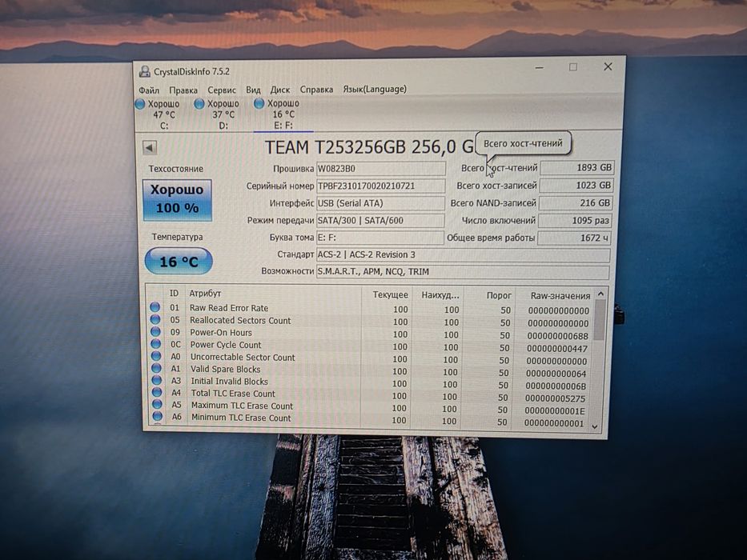Click the attribute list scroll down arrow
747x560 pixels.
595,426
